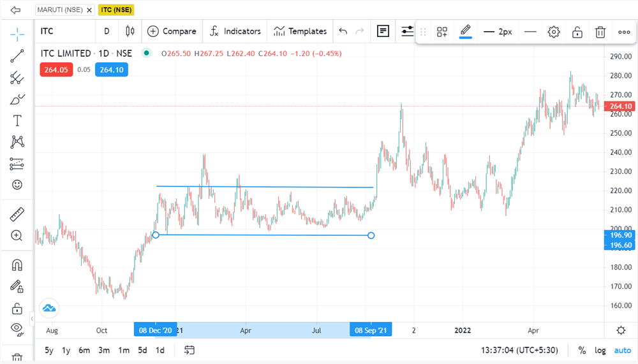This screenshot has height=364, width=638.
Task: Open drawing settings gear icon
Action: pyautogui.click(x=554, y=32)
